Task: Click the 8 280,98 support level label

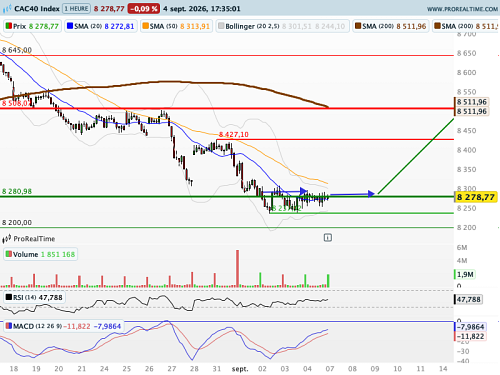Action: pyautogui.click(x=17, y=191)
